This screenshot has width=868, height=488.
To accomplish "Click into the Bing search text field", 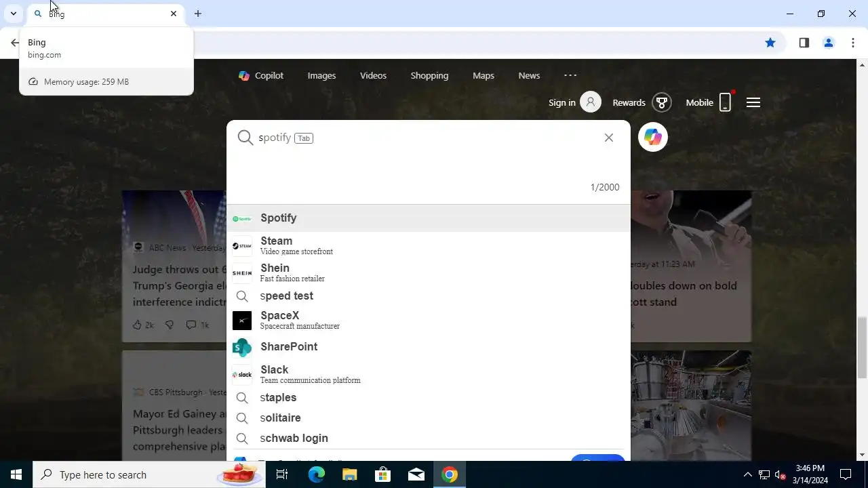I will pos(427,138).
